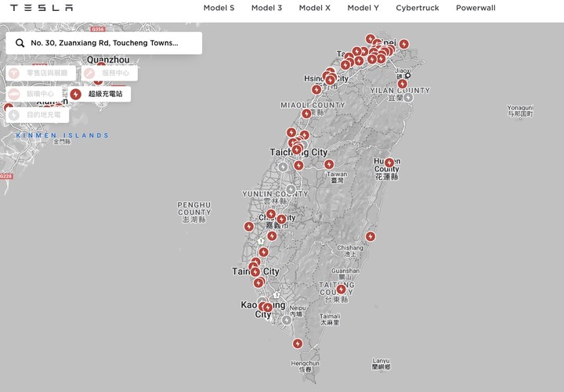
Task: Open the Model 3 menu item
Action: tap(266, 8)
